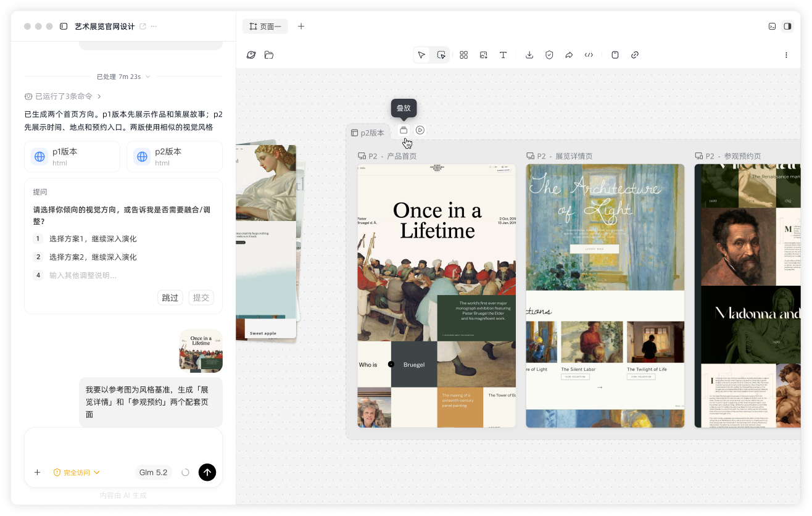Click the download export icon
The height and width of the screenshot is (516, 812).
[x=529, y=55]
